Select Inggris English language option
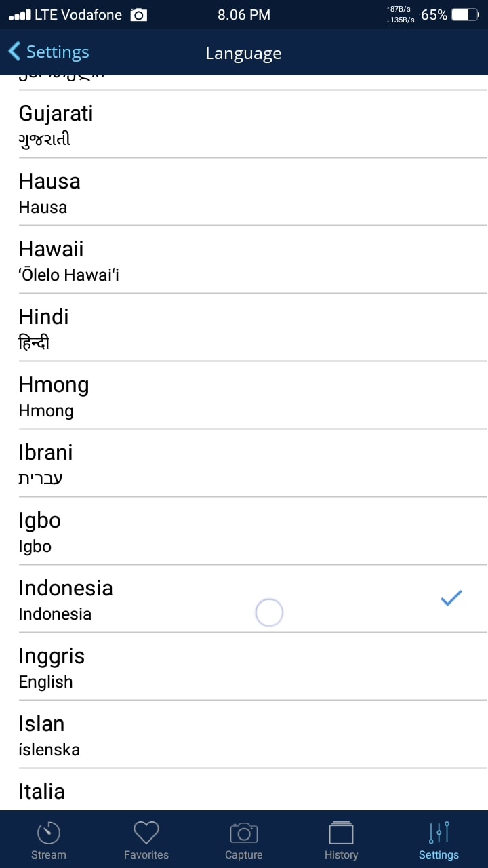488x868 pixels. pos(244,667)
